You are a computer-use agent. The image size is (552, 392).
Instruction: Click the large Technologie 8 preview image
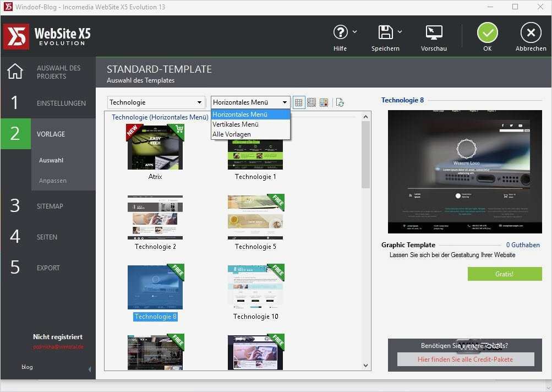click(x=464, y=172)
